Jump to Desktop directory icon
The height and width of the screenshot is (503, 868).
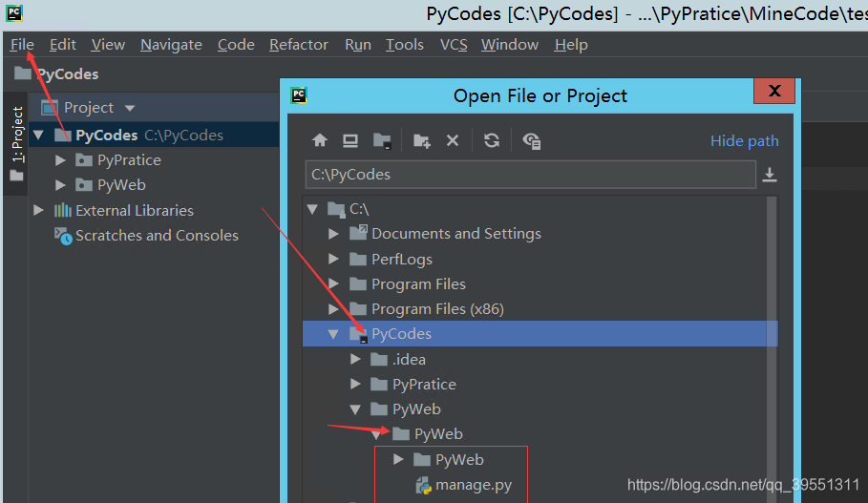(x=349, y=140)
